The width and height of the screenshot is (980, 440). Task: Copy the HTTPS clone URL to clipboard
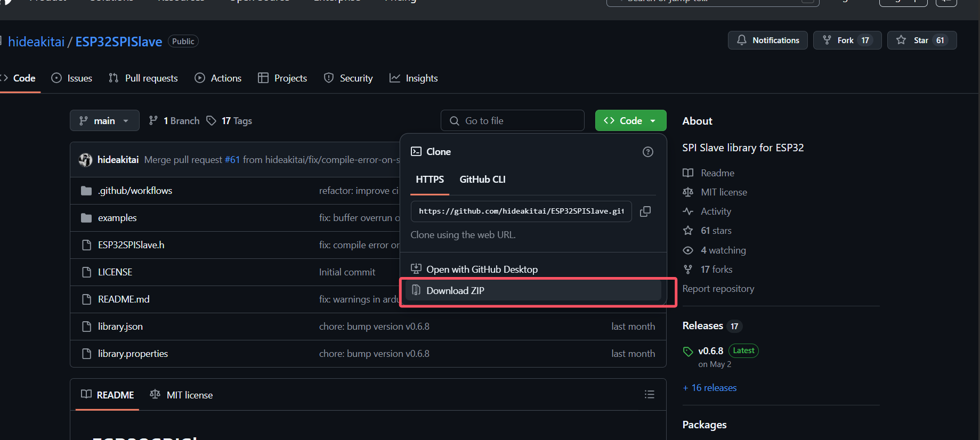coord(645,211)
